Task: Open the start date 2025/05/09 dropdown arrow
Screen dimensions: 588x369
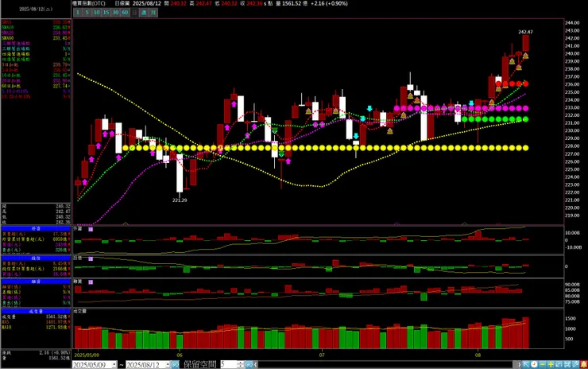Action: coord(114,364)
